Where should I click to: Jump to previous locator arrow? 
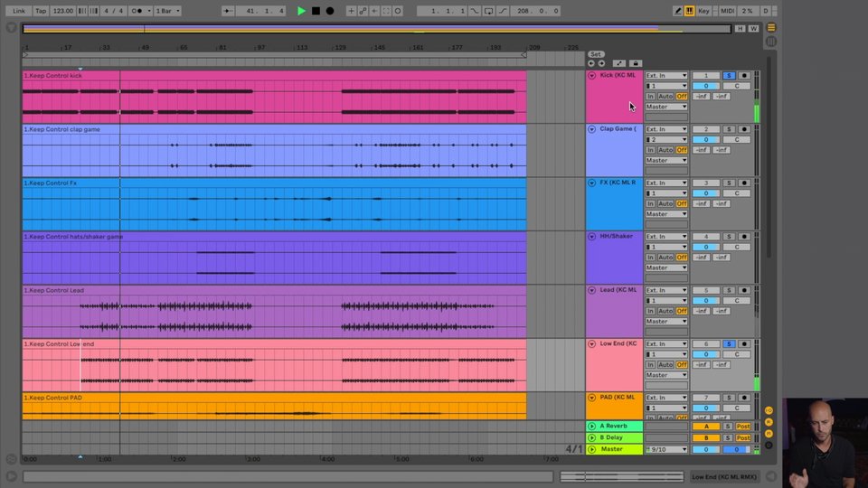[x=591, y=63]
